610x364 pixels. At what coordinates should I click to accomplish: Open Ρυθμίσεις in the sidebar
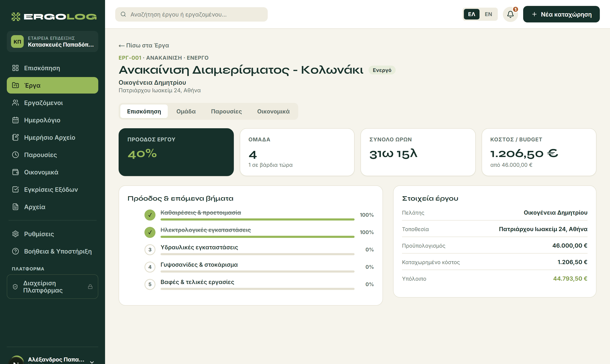click(x=53, y=234)
